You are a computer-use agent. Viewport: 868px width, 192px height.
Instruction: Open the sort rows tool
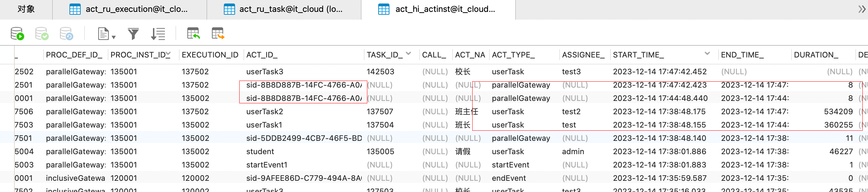point(158,34)
